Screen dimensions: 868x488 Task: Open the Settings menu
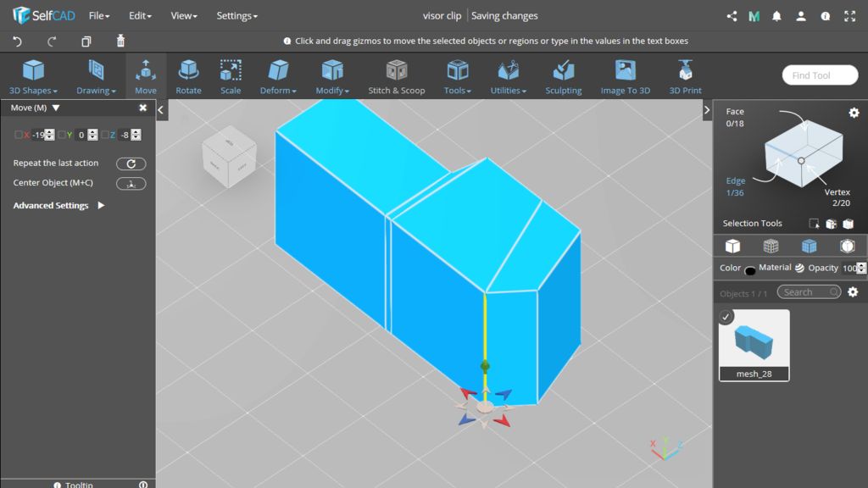click(237, 15)
